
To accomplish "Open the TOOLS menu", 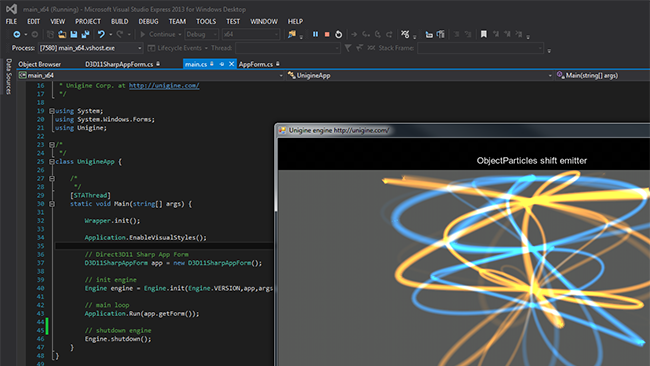I will pos(206,21).
